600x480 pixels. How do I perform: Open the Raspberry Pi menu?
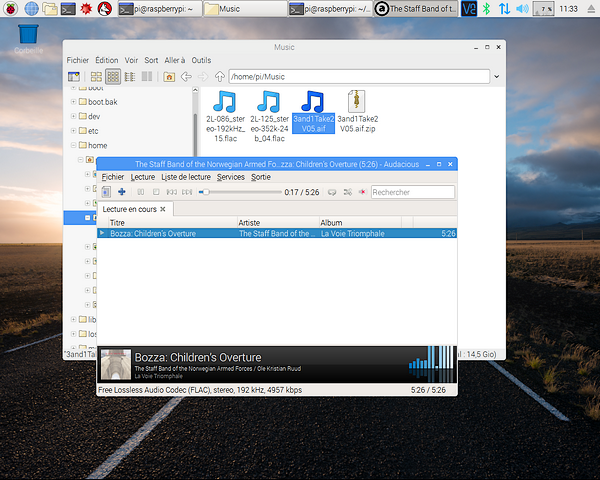point(10,8)
